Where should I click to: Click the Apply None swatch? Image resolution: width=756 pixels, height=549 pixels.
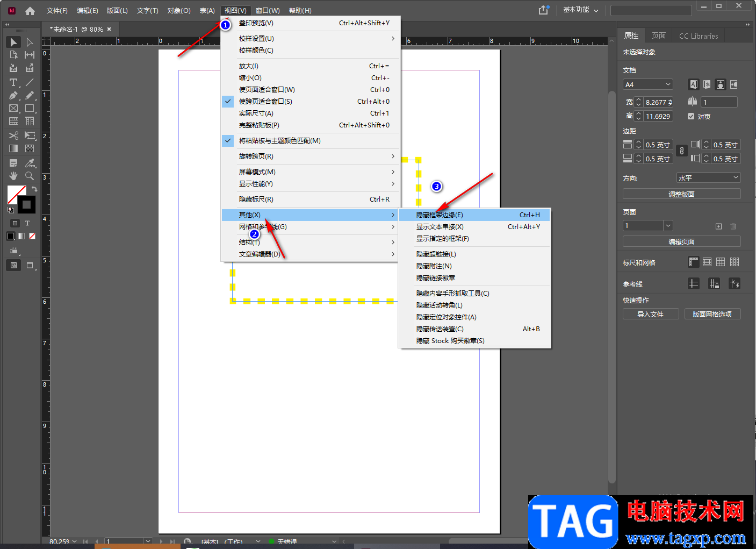pyautogui.click(x=32, y=236)
